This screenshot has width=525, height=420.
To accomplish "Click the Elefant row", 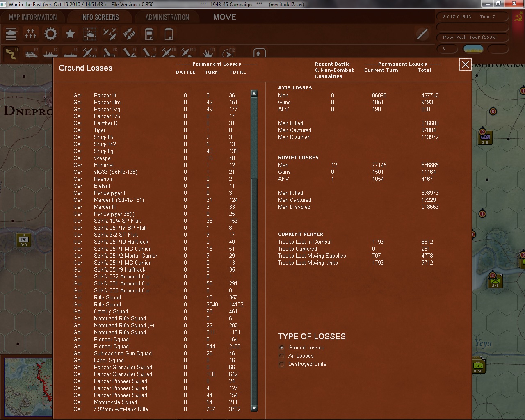I will [156, 186].
